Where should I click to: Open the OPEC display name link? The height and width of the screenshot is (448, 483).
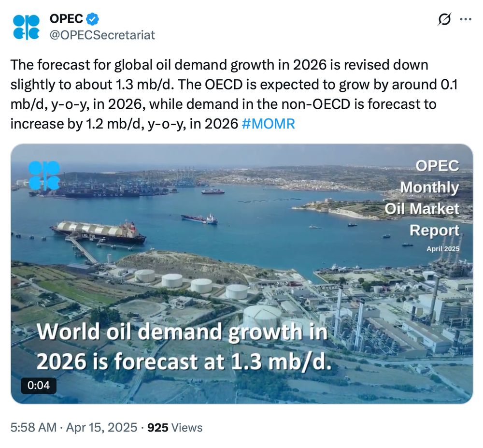pos(66,19)
